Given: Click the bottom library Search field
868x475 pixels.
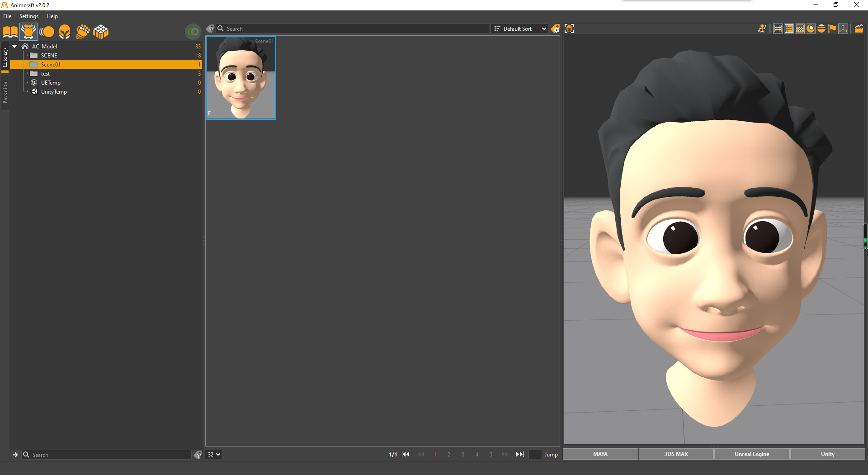Looking at the screenshot, I should pos(107,455).
